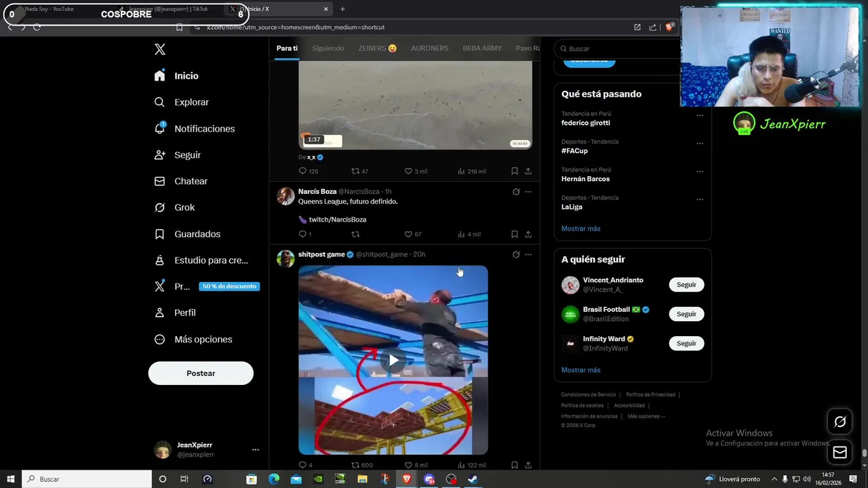Image resolution: width=868 pixels, height=488 pixels.
Task: Click the X logo in the sidebar
Action: (160, 49)
